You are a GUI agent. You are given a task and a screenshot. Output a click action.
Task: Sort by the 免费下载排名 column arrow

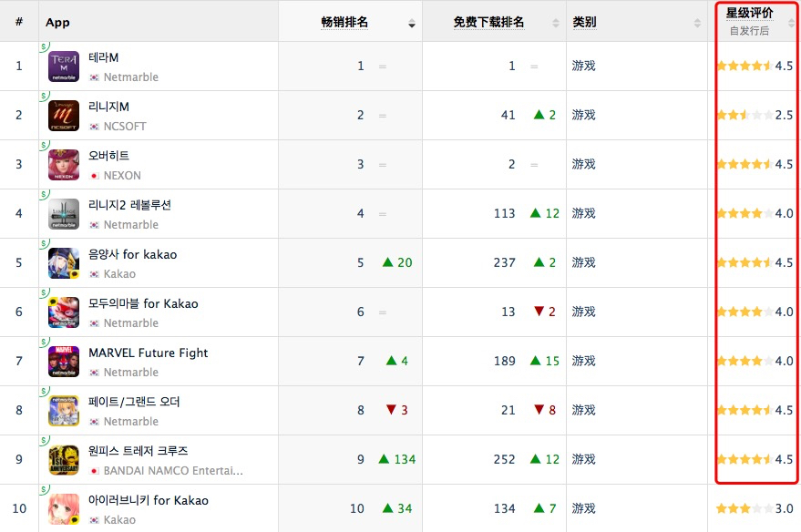(556, 24)
